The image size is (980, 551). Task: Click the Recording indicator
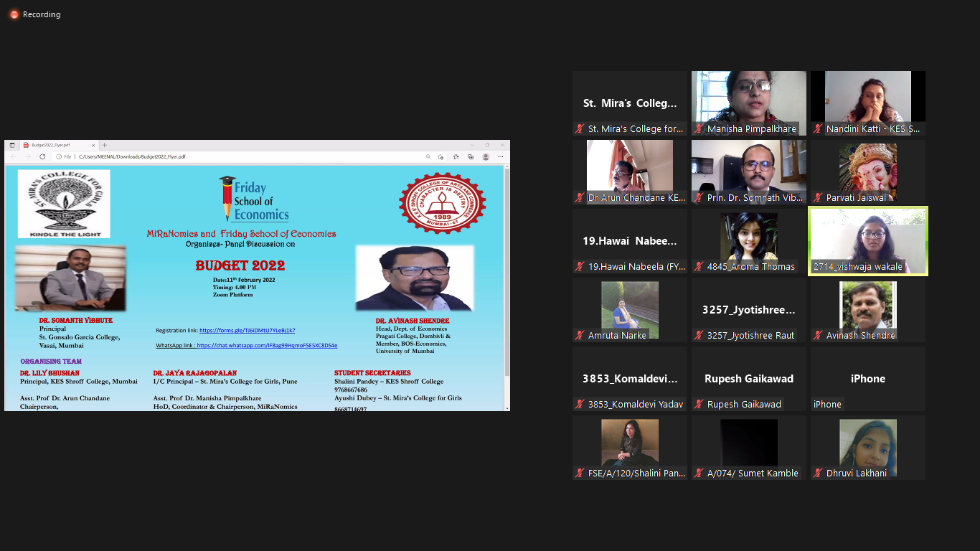pyautogui.click(x=34, y=14)
